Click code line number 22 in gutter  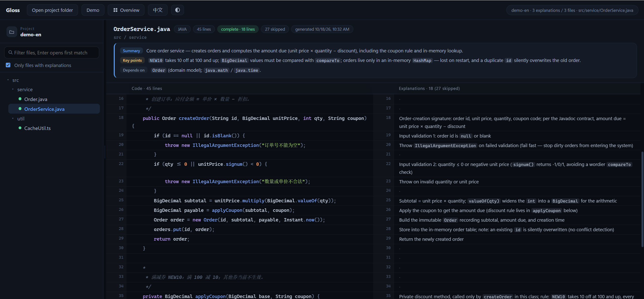coord(121,164)
